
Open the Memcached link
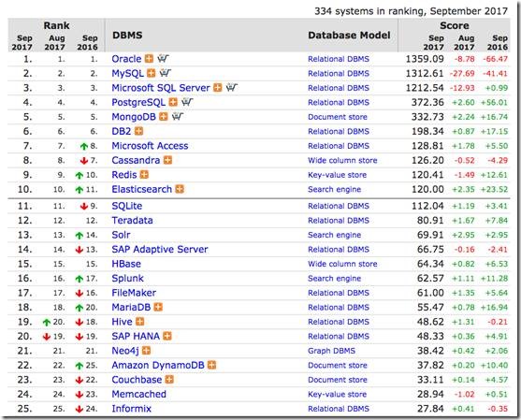tap(138, 394)
